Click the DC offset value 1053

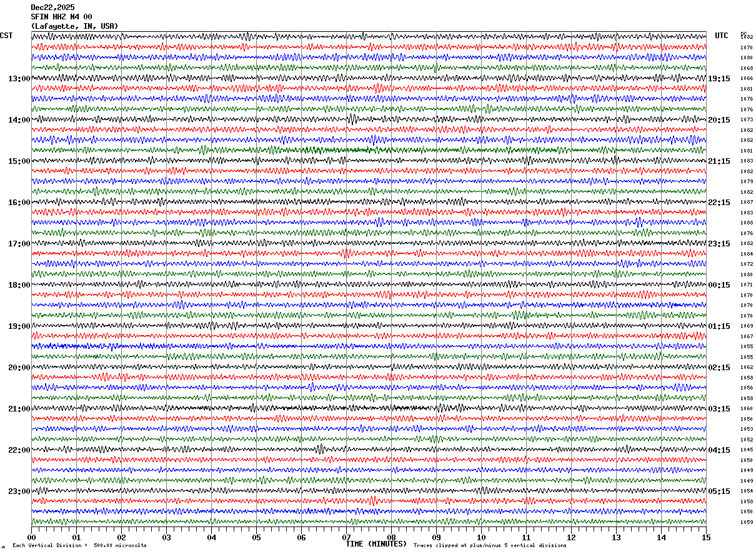click(747, 430)
